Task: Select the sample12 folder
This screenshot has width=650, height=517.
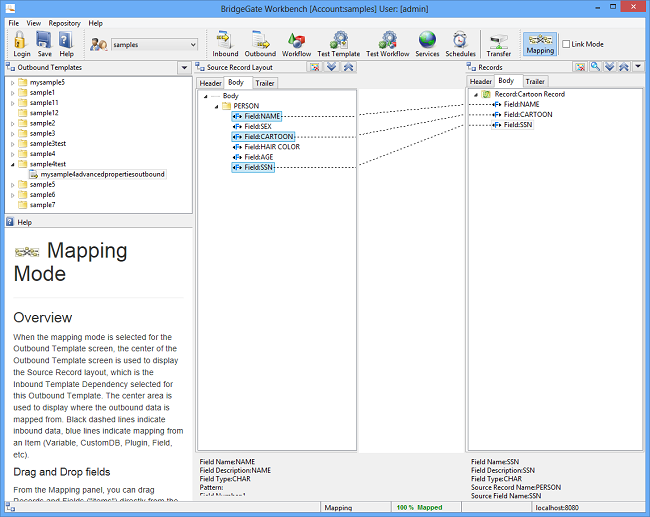Action: (39, 113)
